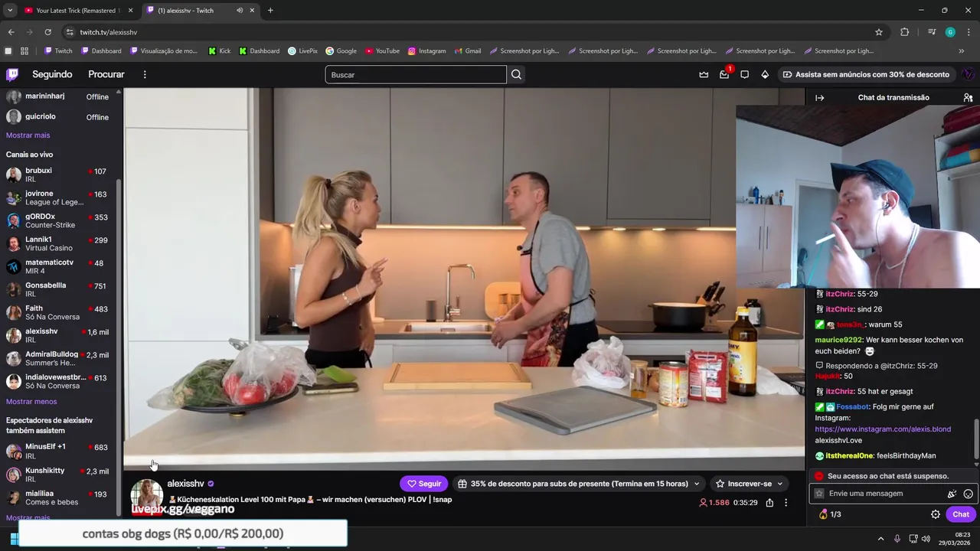Click the Buscar search field

pos(416,74)
